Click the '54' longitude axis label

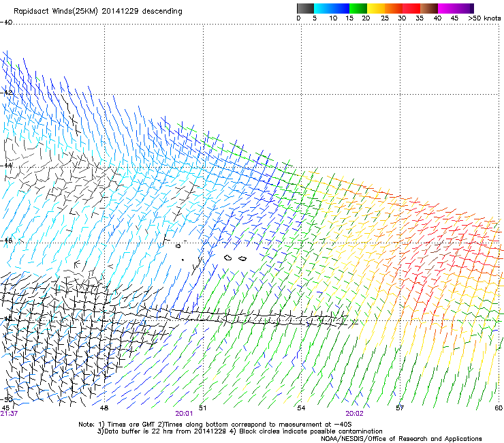click(x=301, y=408)
